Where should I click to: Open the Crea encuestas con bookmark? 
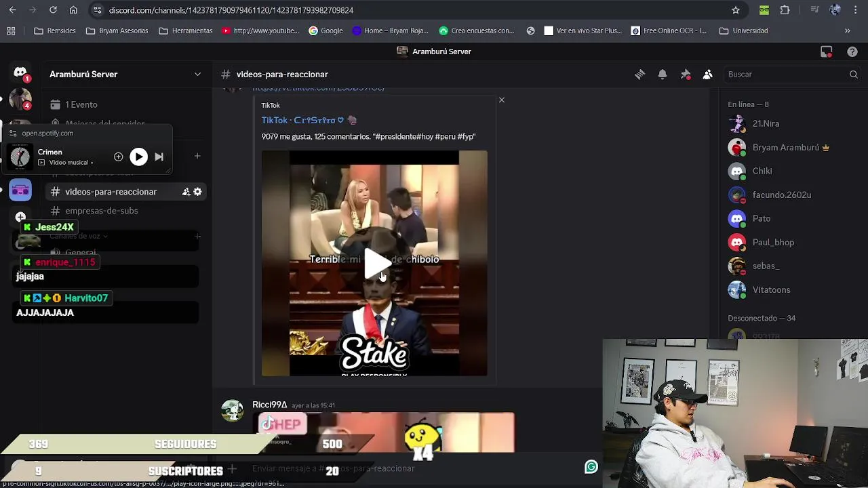point(476,30)
